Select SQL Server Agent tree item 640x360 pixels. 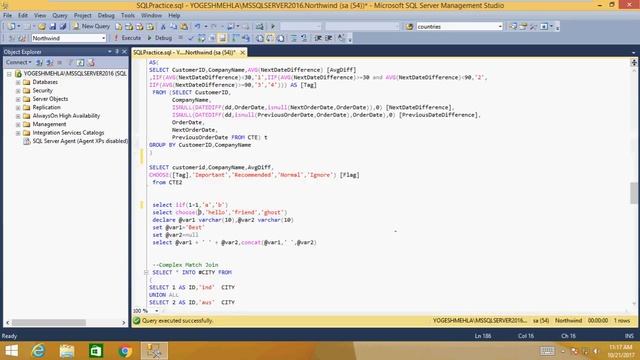(x=76, y=141)
